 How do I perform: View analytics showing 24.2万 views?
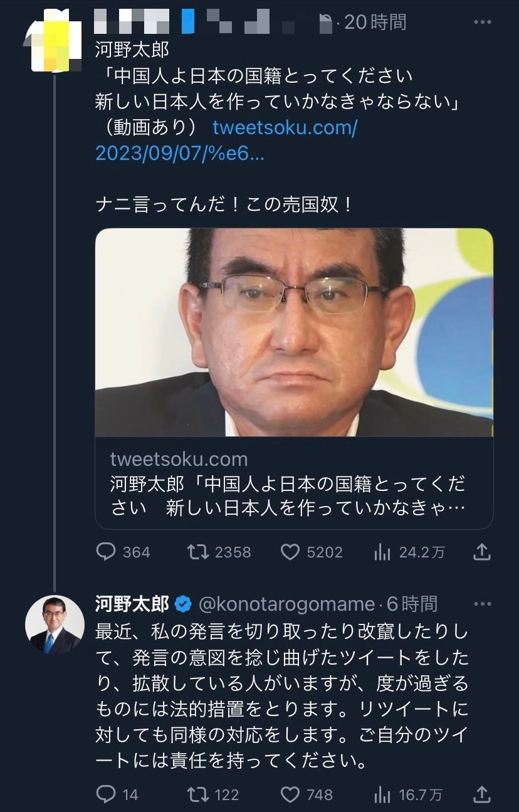tap(382, 552)
